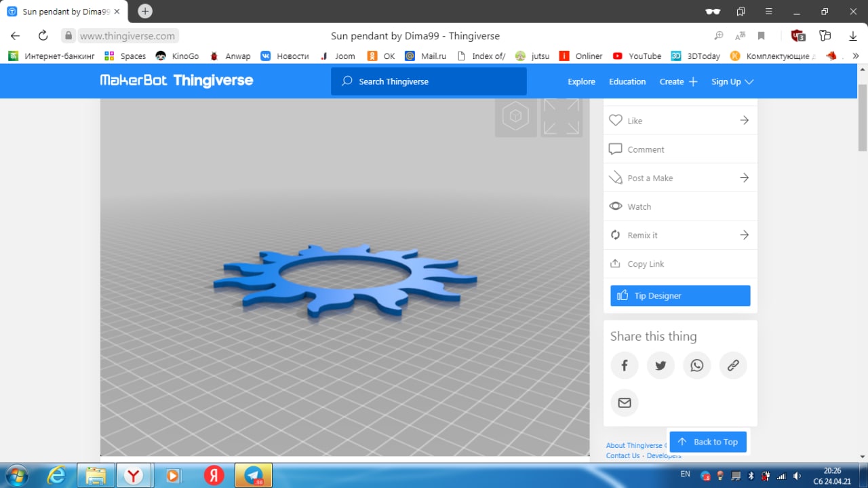
Task: Click the Bluetooth tray icon
Action: [x=751, y=475]
